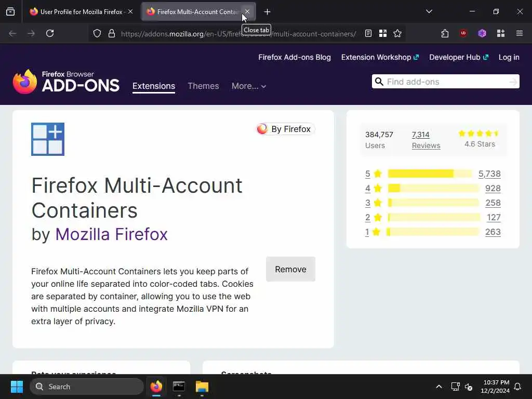Go forward with the forward arrow
Image resolution: width=532 pixels, height=399 pixels.
(x=31, y=33)
